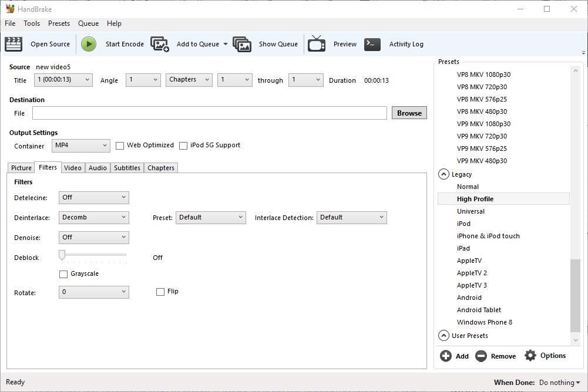Open preset Options gear icon
The image size is (588, 392).
pos(530,356)
